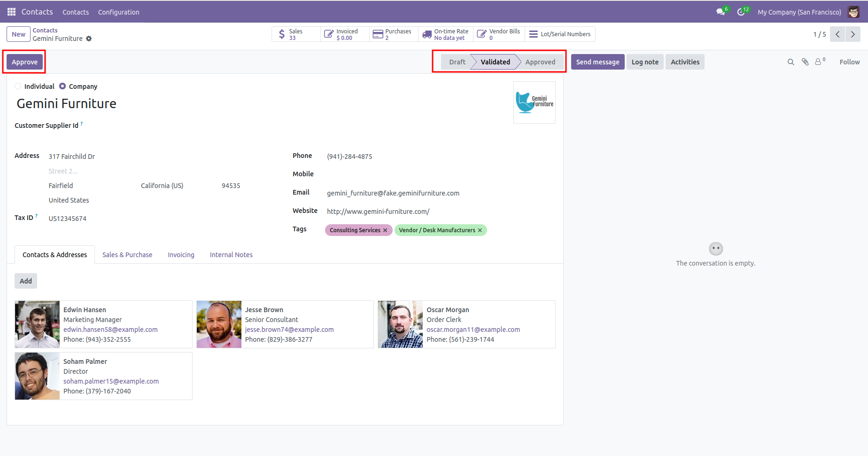This screenshot has width=868, height=456.
Task: Go back via Contacts breadcrumb link
Action: click(45, 31)
